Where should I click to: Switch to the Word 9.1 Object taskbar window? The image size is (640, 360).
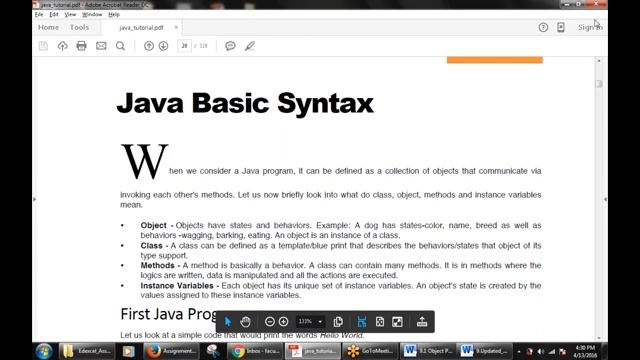pyautogui.click(x=427, y=351)
